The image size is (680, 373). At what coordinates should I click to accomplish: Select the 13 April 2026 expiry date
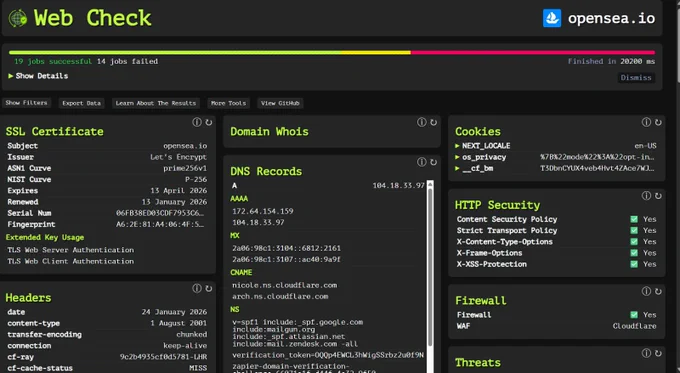179,191
